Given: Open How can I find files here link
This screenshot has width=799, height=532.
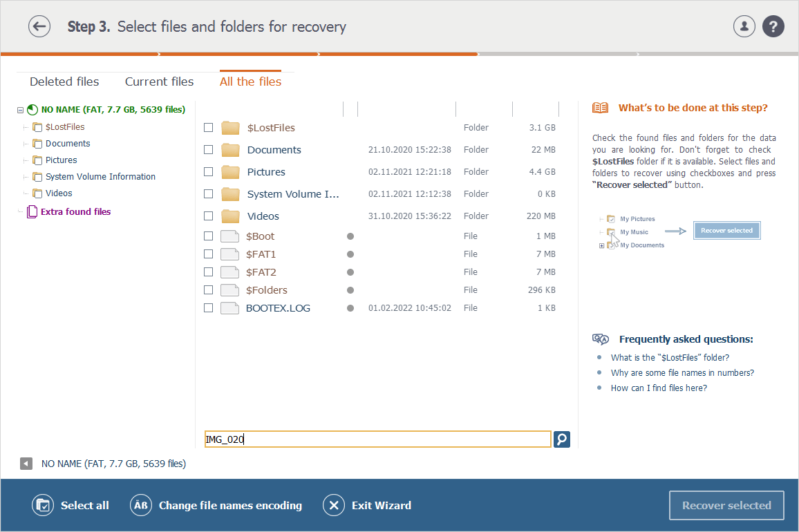Looking at the screenshot, I should click(659, 388).
